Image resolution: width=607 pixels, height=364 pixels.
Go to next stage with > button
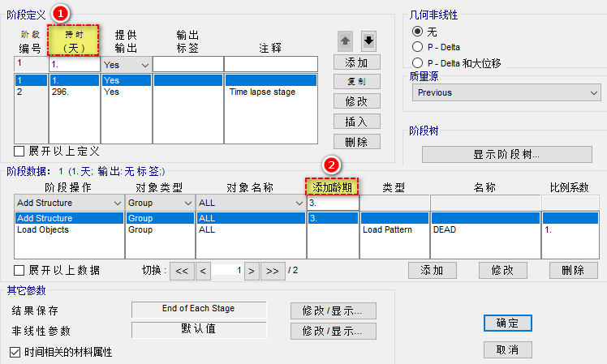tap(252, 270)
